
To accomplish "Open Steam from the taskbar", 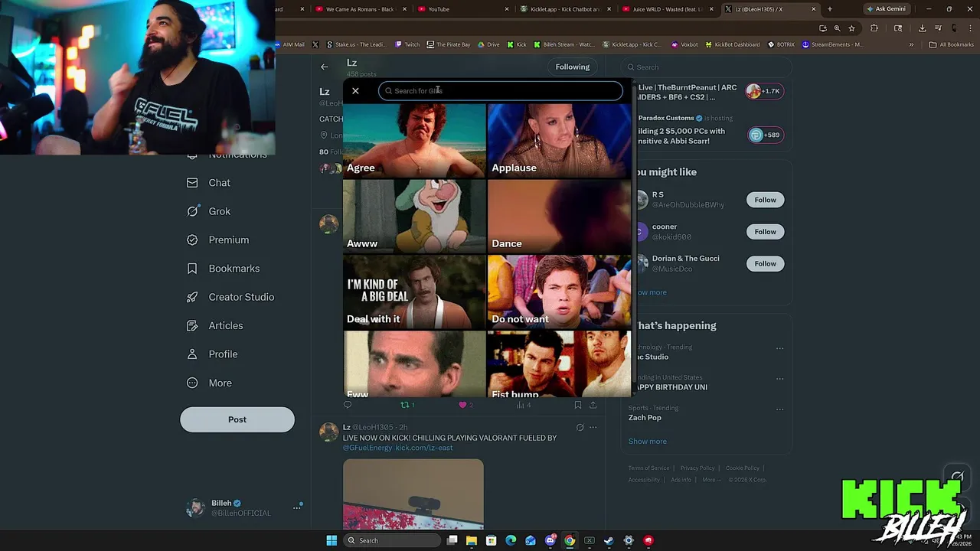I will [x=609, y=540].
